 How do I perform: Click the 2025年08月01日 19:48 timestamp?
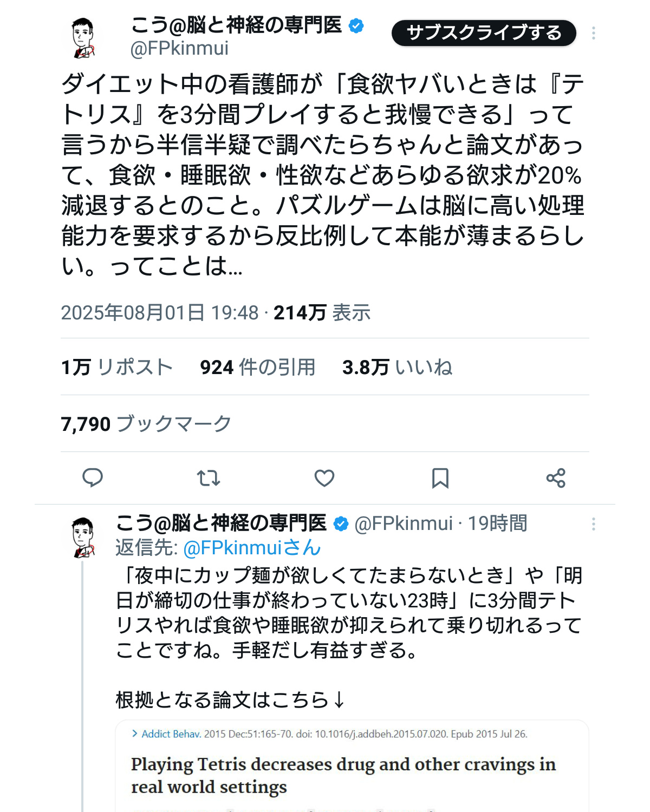160,313
